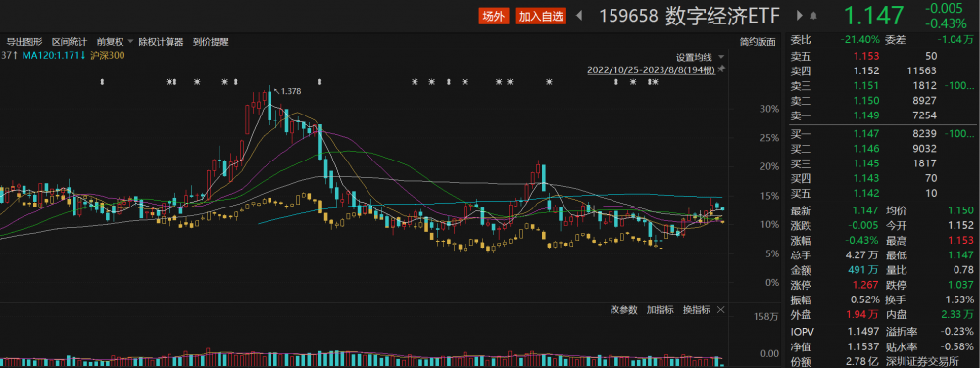Screen dimensions: 980x368
Task: Select 除权计算器 in chart toolbar
Action: pyautogui.click(x=162, y=42)
